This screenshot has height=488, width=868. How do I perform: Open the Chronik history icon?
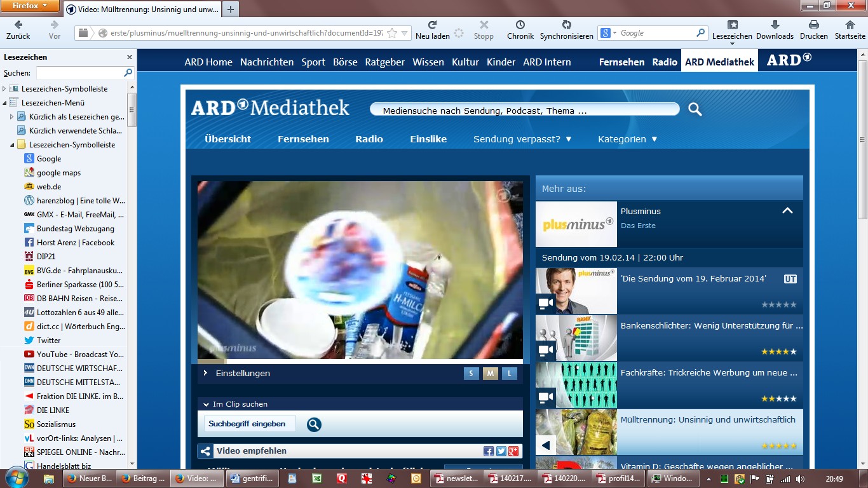[520, 25]
